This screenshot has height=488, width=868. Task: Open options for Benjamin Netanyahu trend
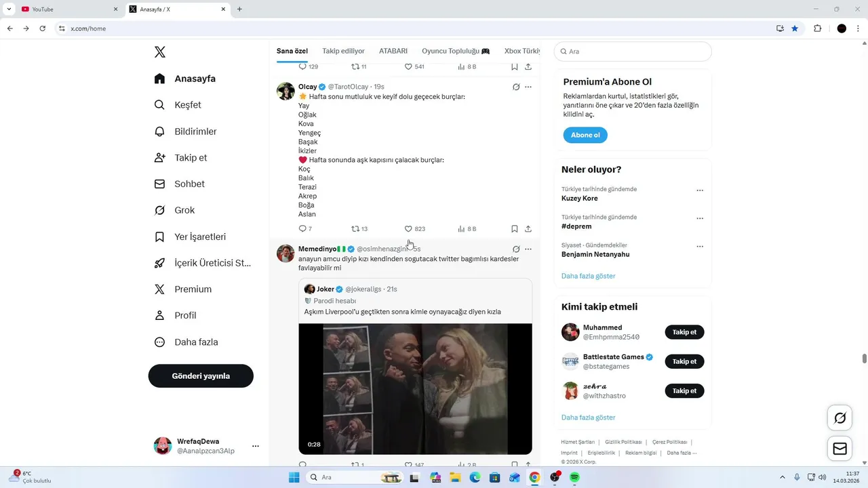(700, 246)
